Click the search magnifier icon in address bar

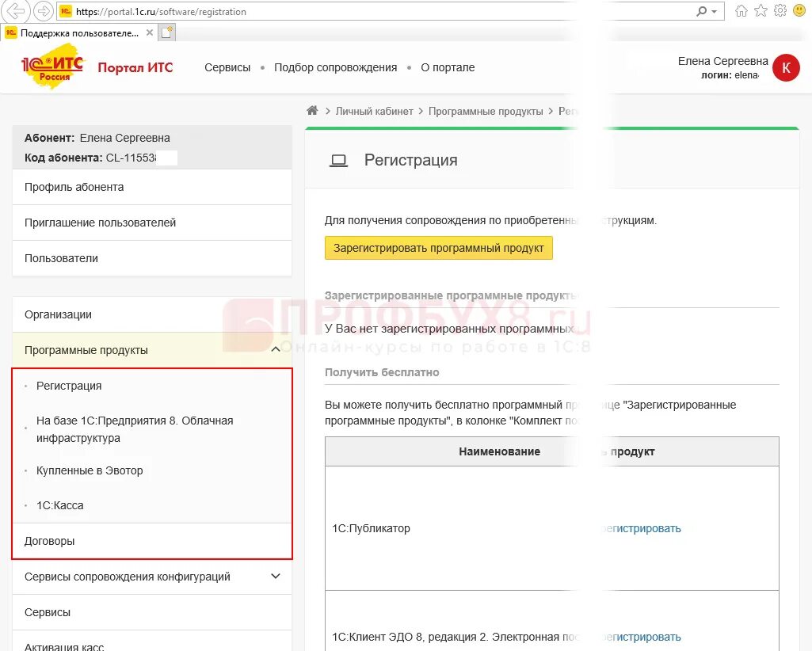click(x=701, y=11)
